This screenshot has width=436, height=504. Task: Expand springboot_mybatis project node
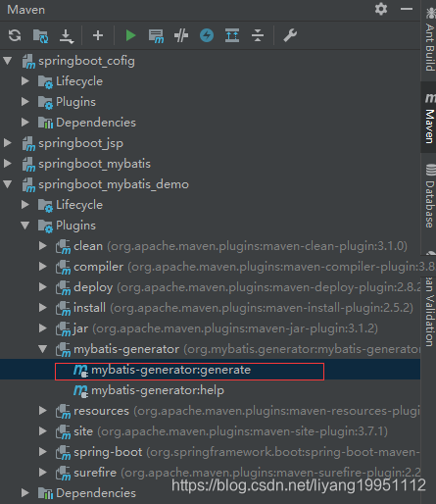8,164
